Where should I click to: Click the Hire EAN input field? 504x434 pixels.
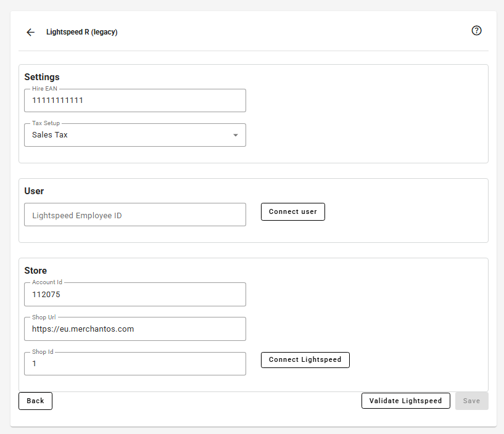coord(135,100)
